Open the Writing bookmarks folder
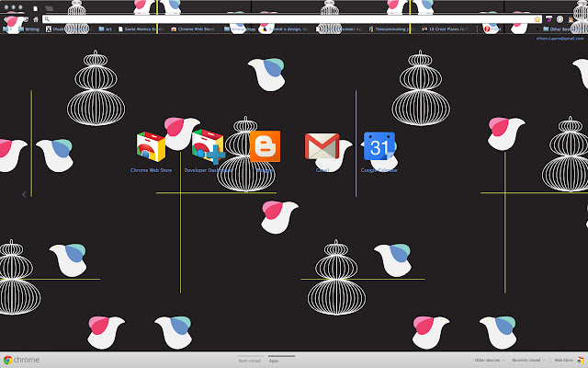The height and width of the screenshot is (368, 588). point(28,29)
